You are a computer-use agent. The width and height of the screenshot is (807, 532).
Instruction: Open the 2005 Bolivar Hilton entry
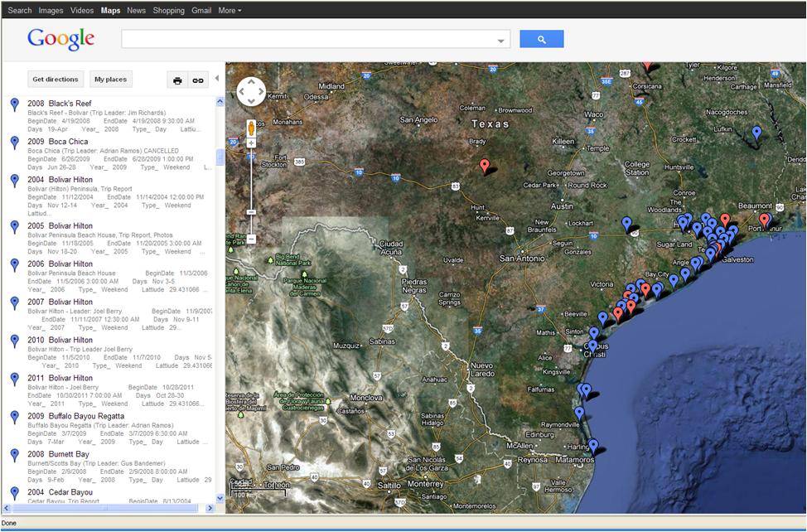[x=60, y=226]
